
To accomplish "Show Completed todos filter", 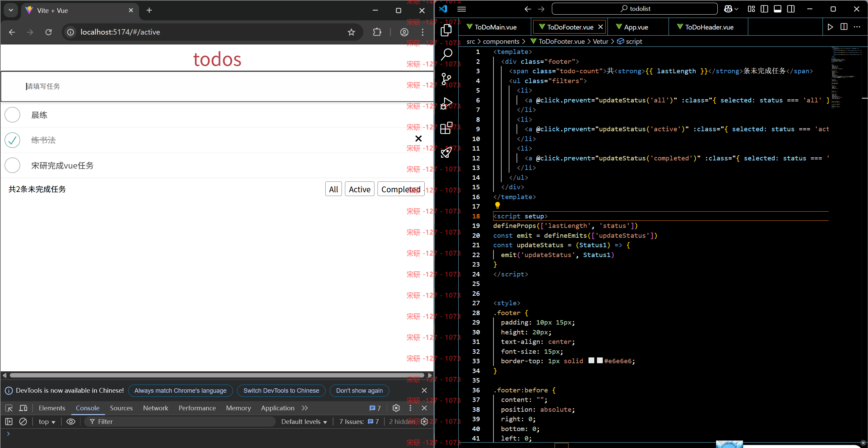I will [x=401, y=189].
